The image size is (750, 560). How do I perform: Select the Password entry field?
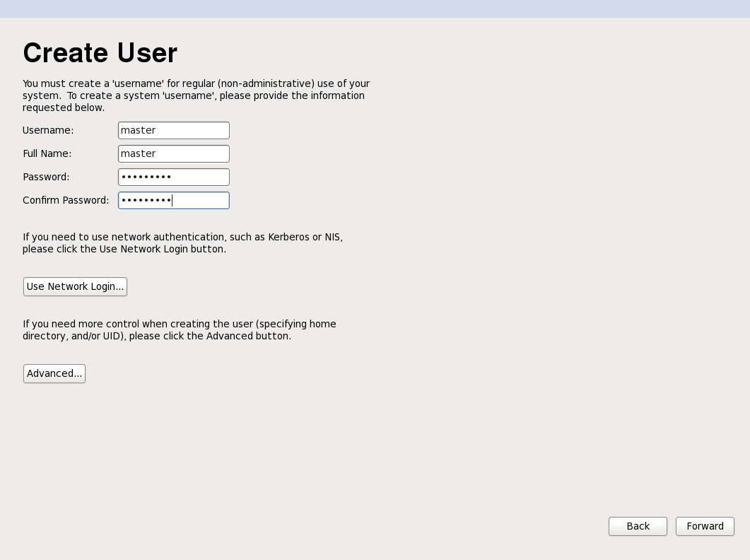[x=174, y=177]
